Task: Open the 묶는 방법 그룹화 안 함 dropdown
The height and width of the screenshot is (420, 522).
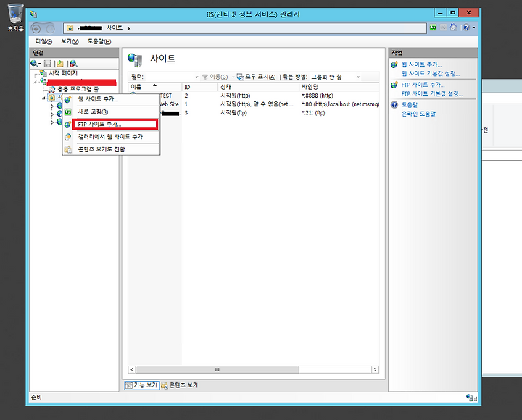Action: click(x=358, y=77)
